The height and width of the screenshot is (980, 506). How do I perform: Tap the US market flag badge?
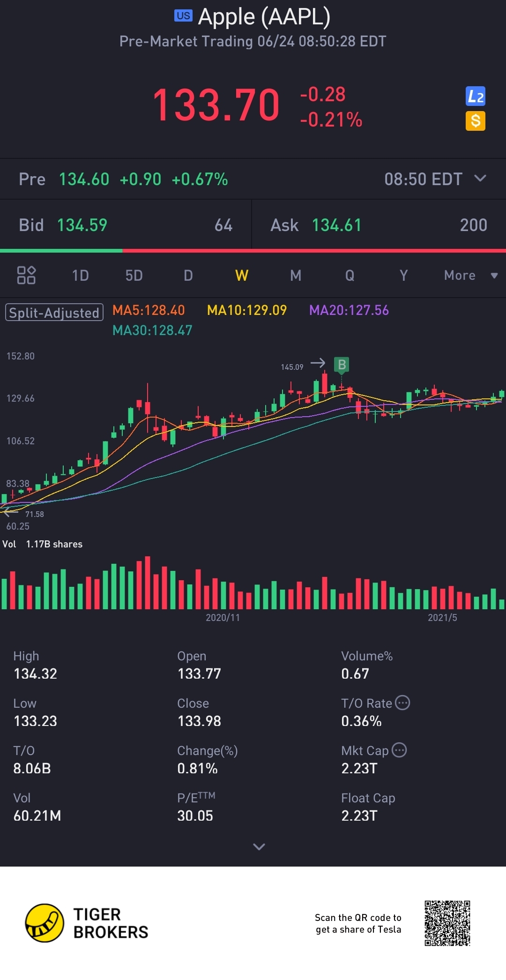tap(183, 16)
